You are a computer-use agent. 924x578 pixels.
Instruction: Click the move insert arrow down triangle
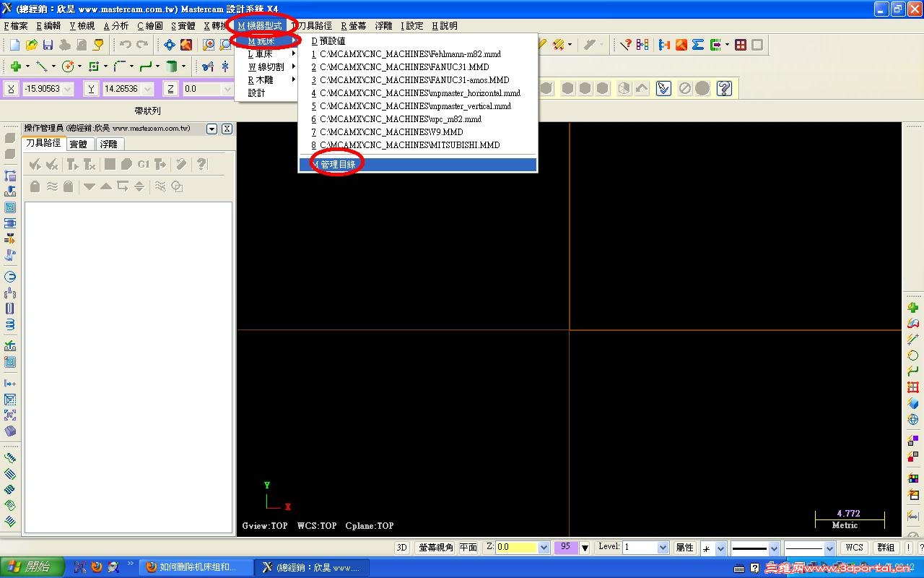(x=90, y=186)
